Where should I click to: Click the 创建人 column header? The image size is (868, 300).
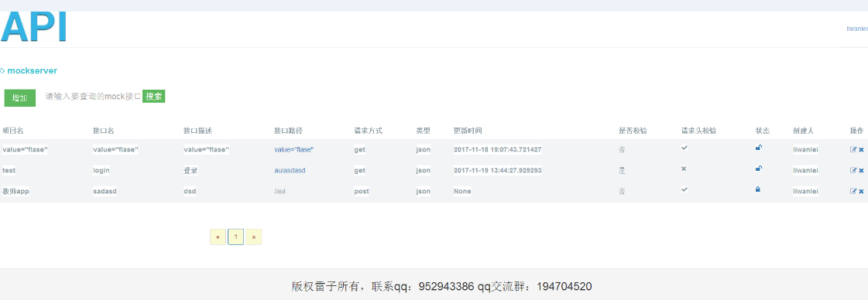pos(803,131)
